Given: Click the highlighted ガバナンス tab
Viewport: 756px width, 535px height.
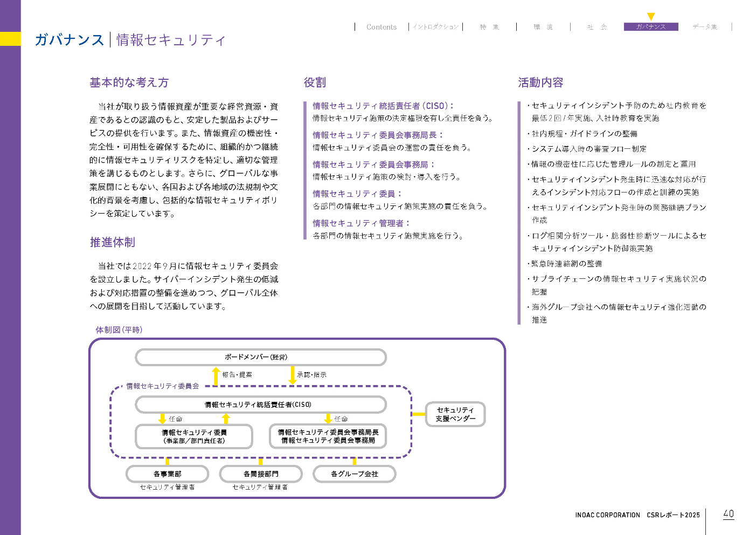Looking at the screenshot, I should click(651, 27).
